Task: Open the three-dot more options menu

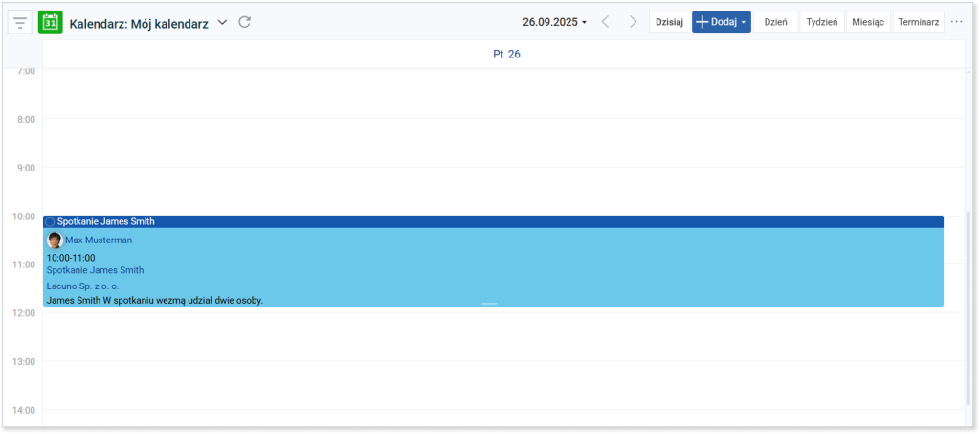Action: click(956, 22)
